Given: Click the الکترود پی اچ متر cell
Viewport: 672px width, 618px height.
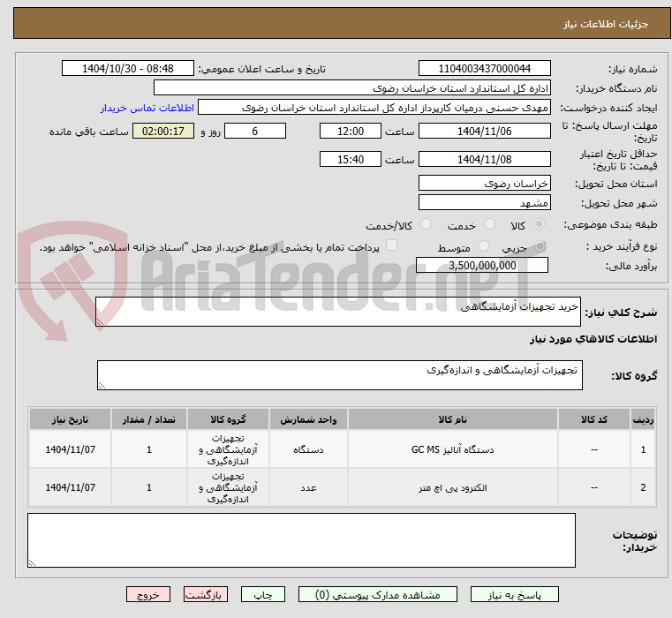Looking at the screenshot, I should tap(453, 487).
